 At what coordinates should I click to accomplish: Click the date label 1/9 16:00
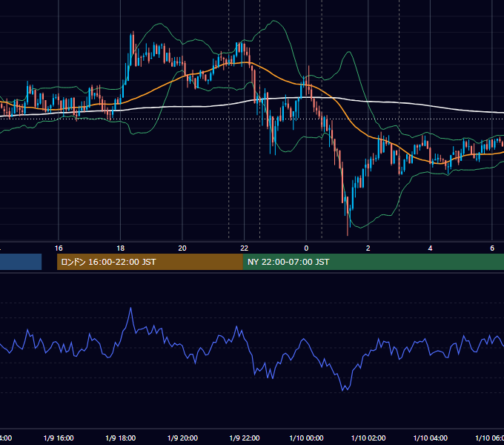pos(59,438)
